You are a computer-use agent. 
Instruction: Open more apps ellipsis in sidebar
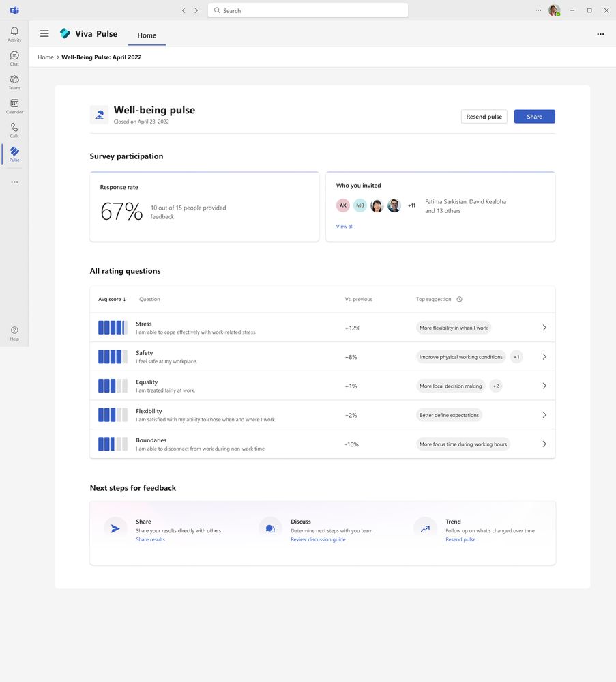(x=14, y=182)
